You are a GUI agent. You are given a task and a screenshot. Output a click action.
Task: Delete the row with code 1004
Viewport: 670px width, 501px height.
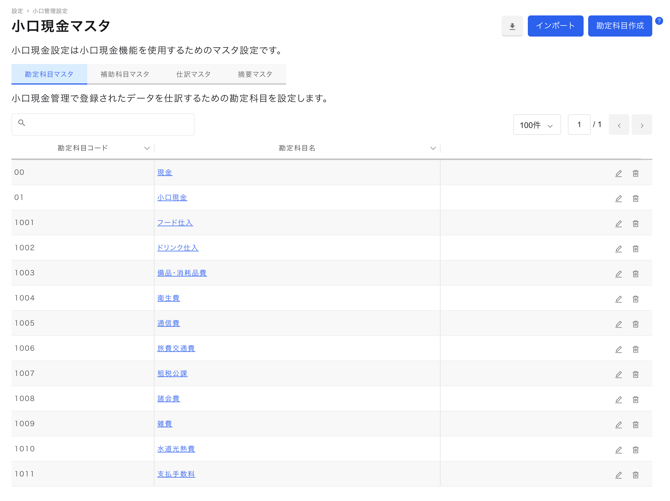[635, 300]
